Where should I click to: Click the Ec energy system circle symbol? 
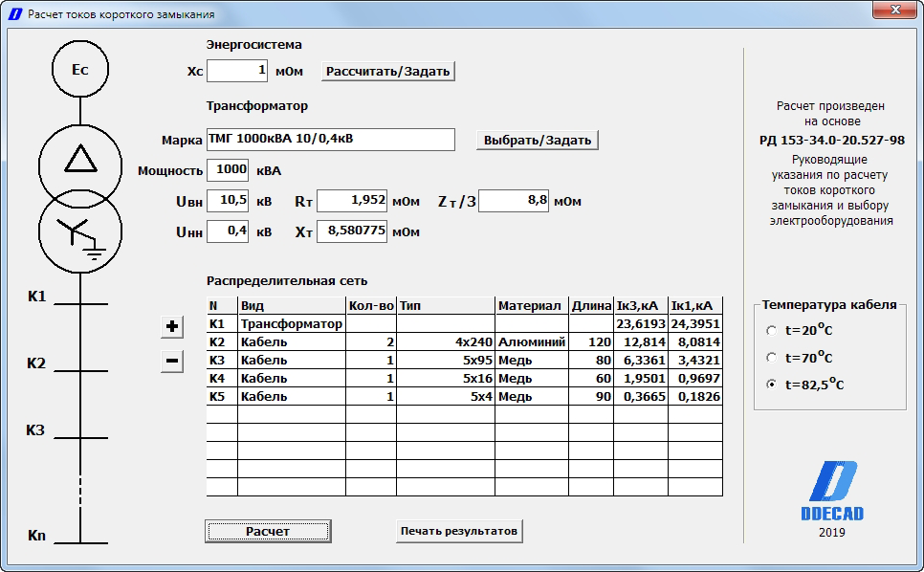coord(80,69)
